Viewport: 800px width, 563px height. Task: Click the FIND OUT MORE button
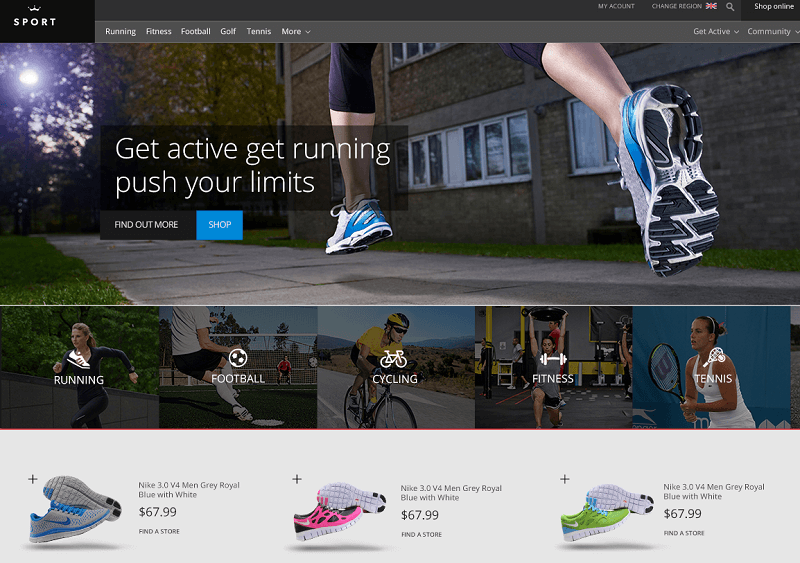[x=148, y=225]
